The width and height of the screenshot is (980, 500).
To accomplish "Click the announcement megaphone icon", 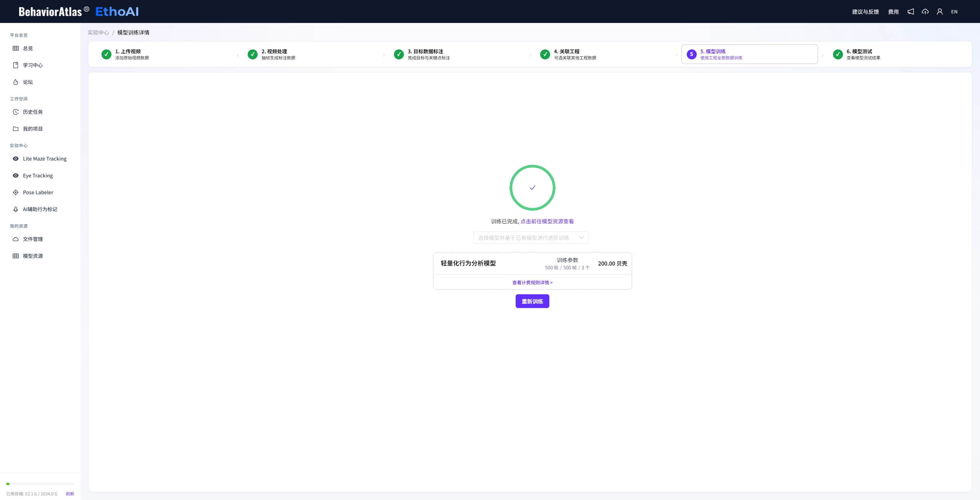I will (x=911, y=11).
